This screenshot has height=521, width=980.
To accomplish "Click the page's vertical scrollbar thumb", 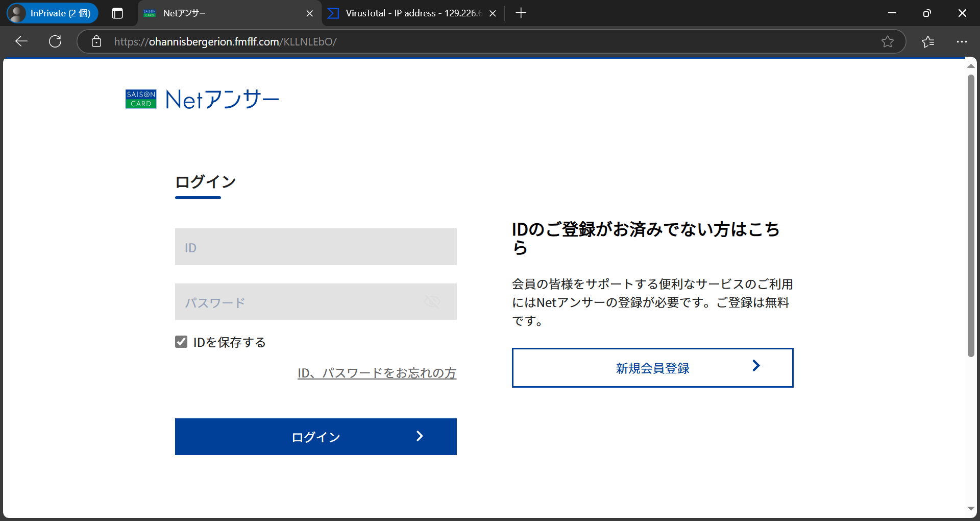I will (x=971, y=216).
